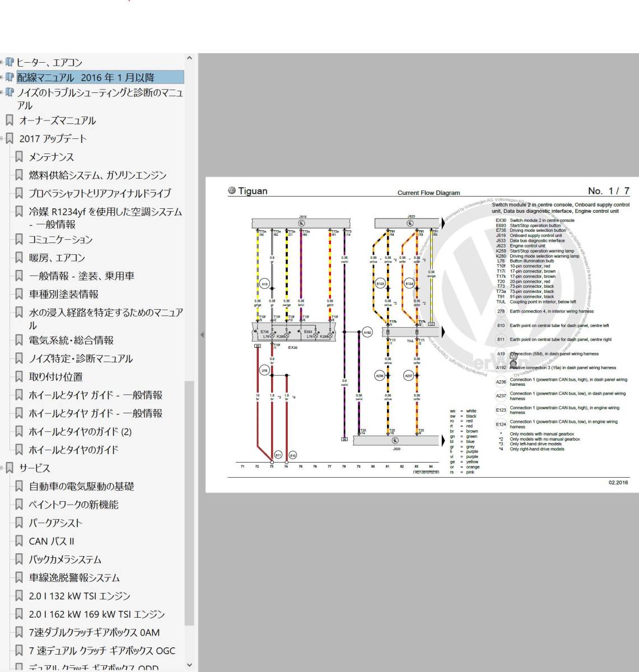The width and height of the screenshot is (639, 672).
Task: Open the 取り付け位置 bookmark
Action: coord(55,377)
